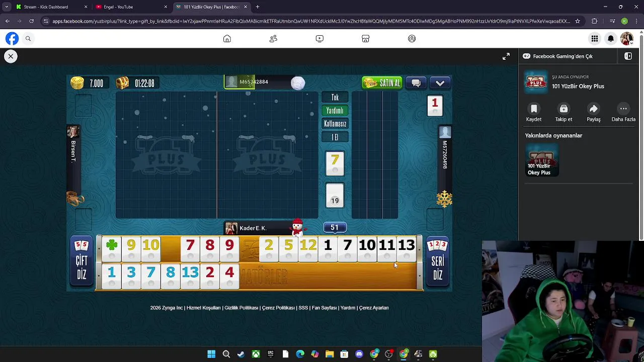Open the Facebook apps grid menu
The width and height of the screenshot is (644, 362).
tap(595, 39)
